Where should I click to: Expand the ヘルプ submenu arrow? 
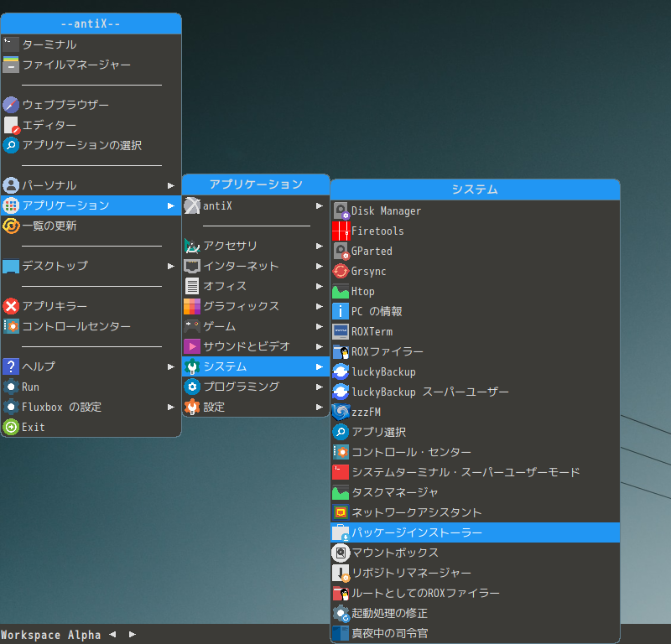point(171,366)
